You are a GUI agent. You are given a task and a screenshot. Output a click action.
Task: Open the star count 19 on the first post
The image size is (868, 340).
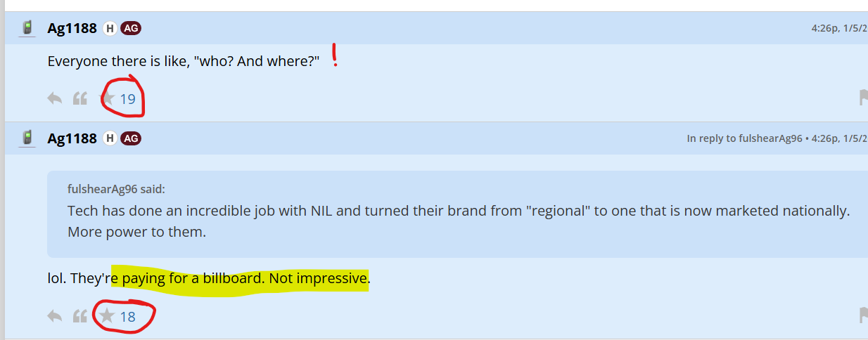tap(127, 99)
